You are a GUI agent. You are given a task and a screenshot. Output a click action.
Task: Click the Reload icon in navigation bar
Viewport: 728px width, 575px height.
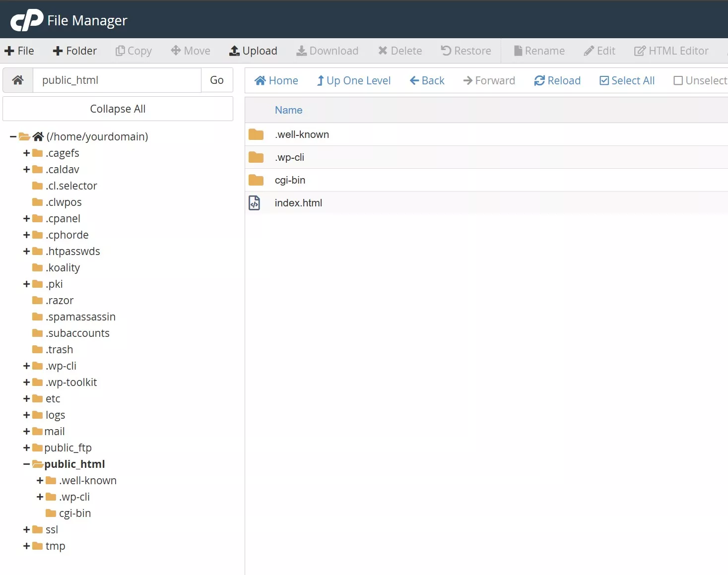point(539,80)
